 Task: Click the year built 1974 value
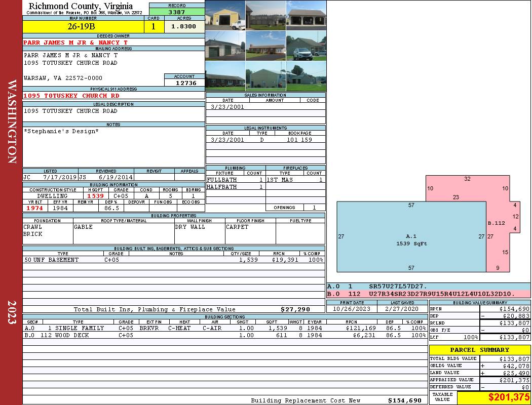34,208
